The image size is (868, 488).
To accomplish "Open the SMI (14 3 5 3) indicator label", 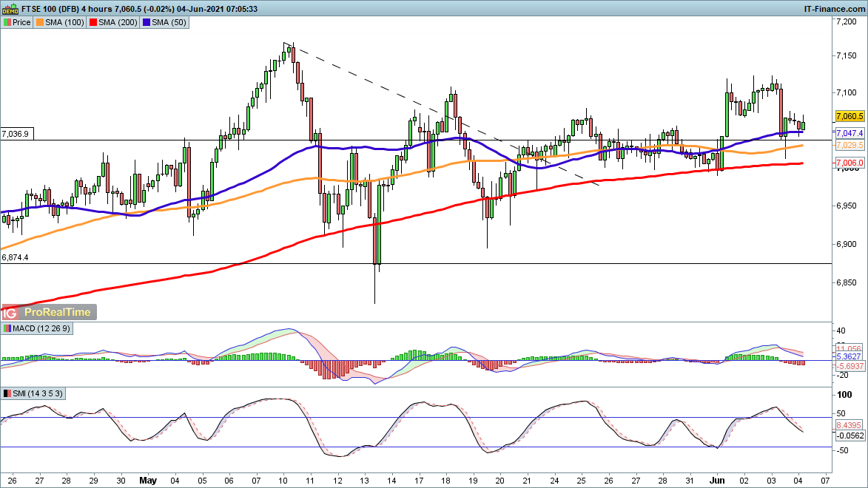I will click(x=37, y=393).
